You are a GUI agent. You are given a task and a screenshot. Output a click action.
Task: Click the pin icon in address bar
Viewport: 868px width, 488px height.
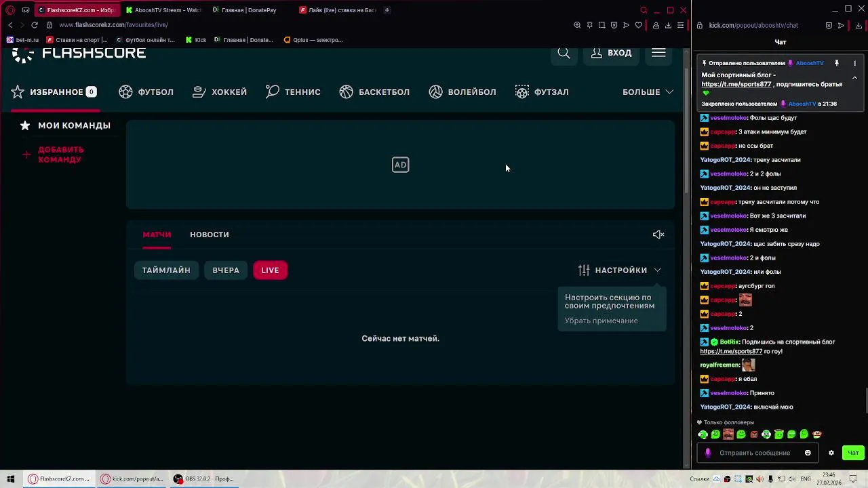point(589,25)
